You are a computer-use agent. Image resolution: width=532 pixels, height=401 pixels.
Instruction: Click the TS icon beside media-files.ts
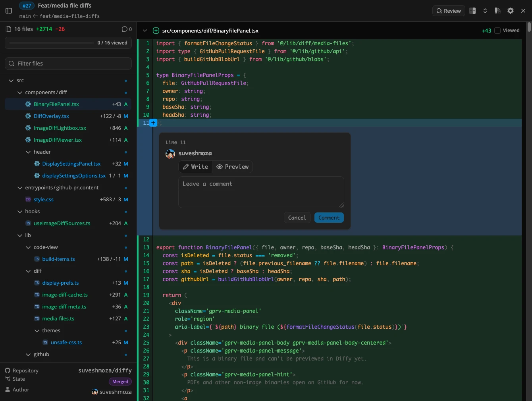click(x=37, y=318)
